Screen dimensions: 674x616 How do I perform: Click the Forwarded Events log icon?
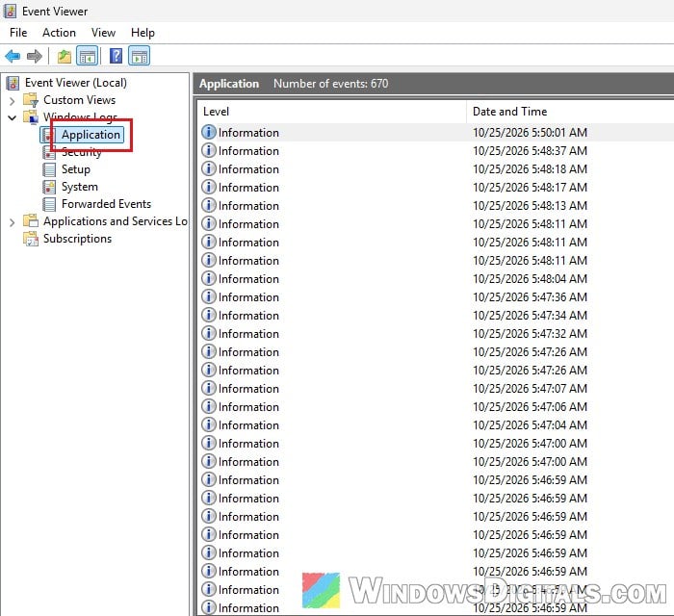[x=49, y=204]
